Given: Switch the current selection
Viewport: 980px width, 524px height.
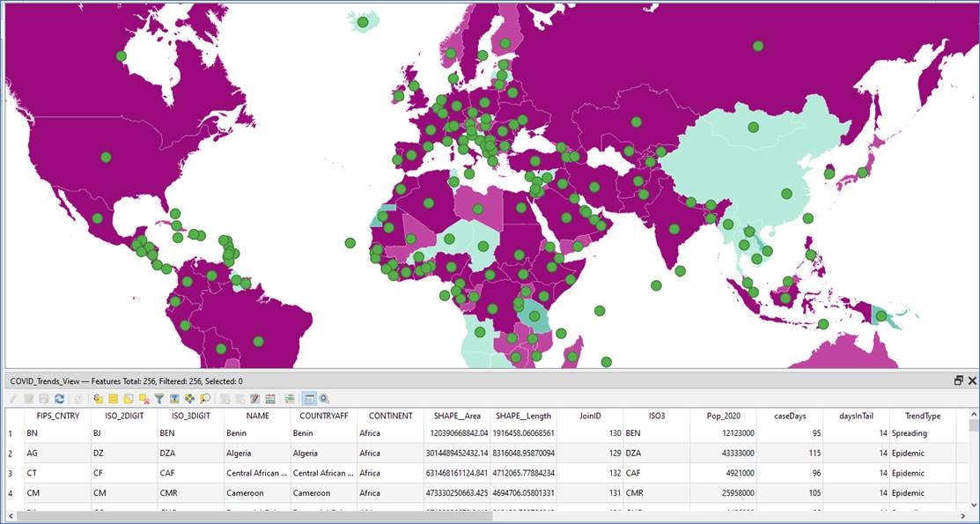Looking at the screenshot, I should click(129, 399).
